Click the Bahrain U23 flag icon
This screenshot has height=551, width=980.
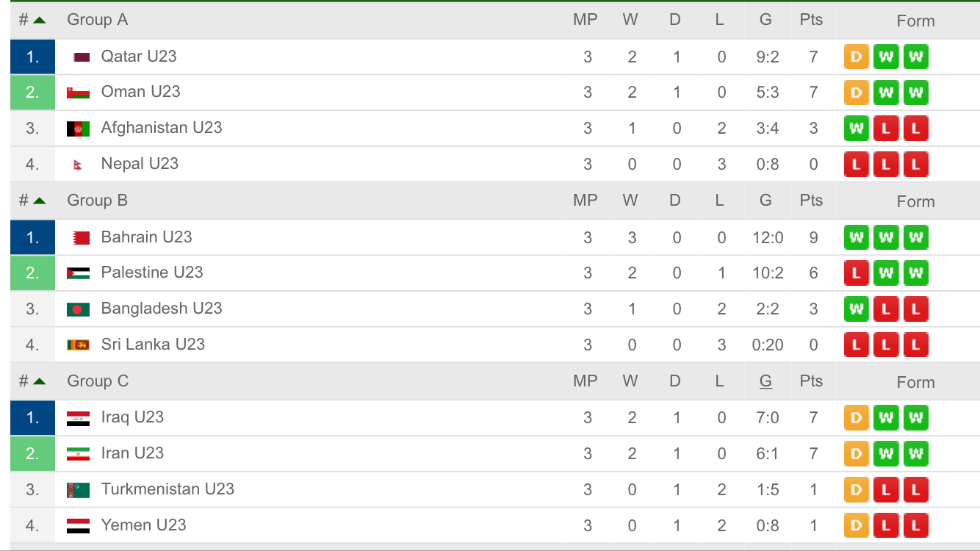coord(81,237)
